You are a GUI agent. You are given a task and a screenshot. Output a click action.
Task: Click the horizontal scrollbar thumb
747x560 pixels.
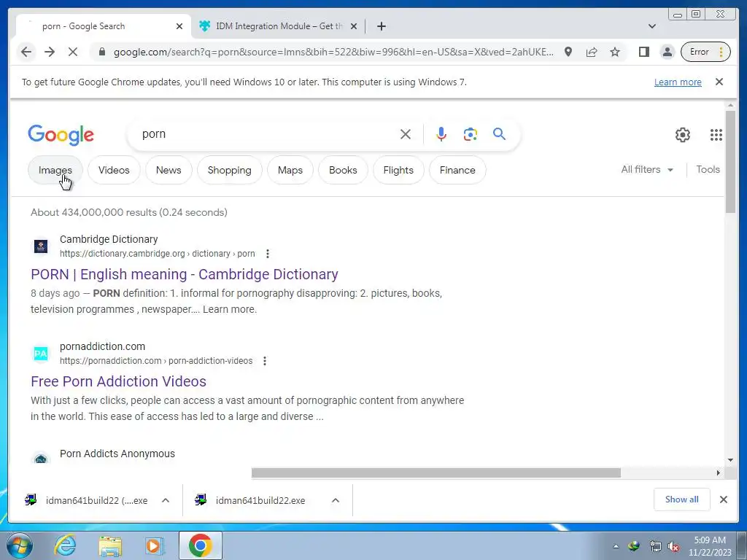436,472
